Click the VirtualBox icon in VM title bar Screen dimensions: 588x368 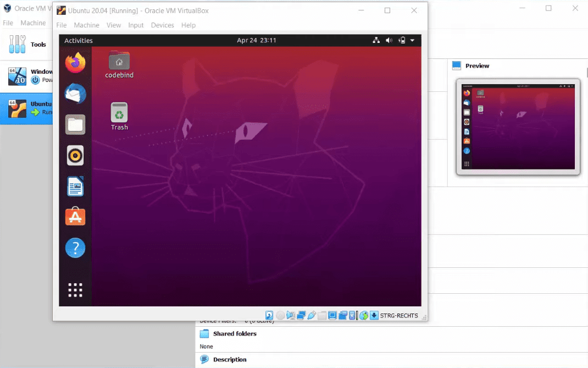(61, 10)
